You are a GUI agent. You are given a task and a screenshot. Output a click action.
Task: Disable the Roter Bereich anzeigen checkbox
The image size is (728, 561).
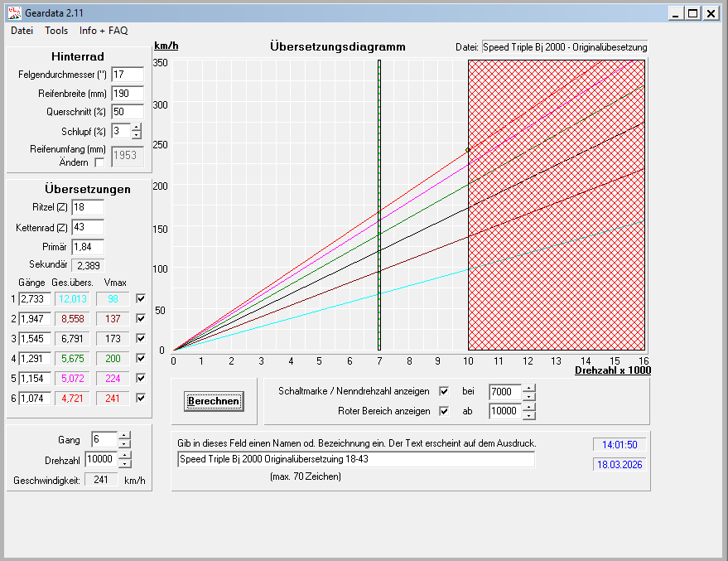444,410
